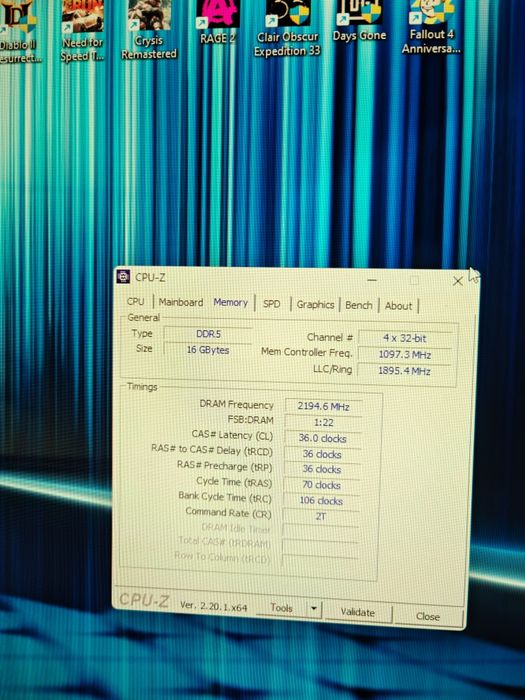
Task: Click the Ver. 2.20.1.x64 version text
Action: [x=213, y=606]
